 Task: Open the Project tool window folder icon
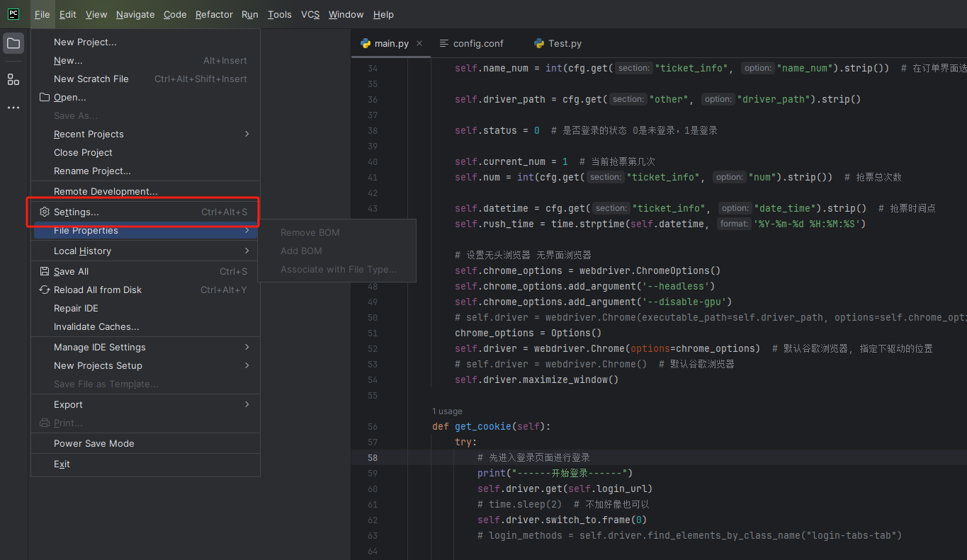tap(13, 43)
